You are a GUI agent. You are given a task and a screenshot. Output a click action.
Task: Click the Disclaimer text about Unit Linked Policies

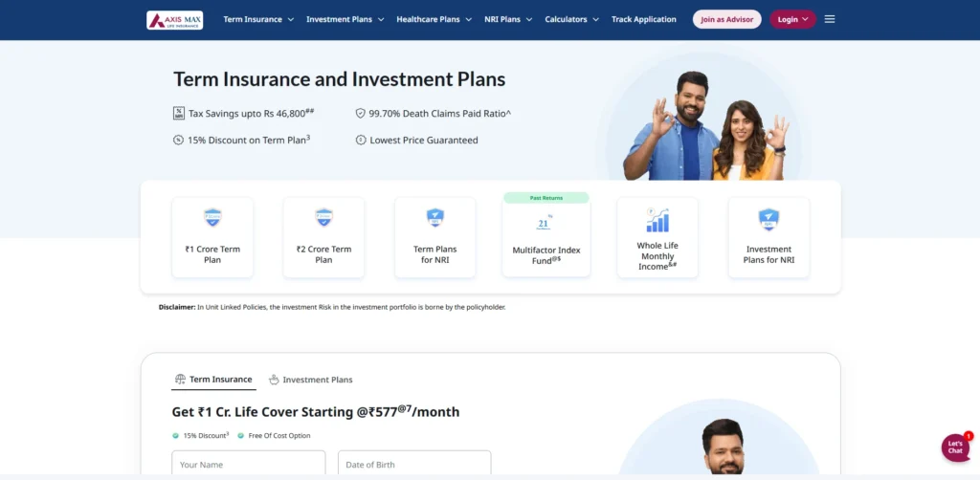332,307
